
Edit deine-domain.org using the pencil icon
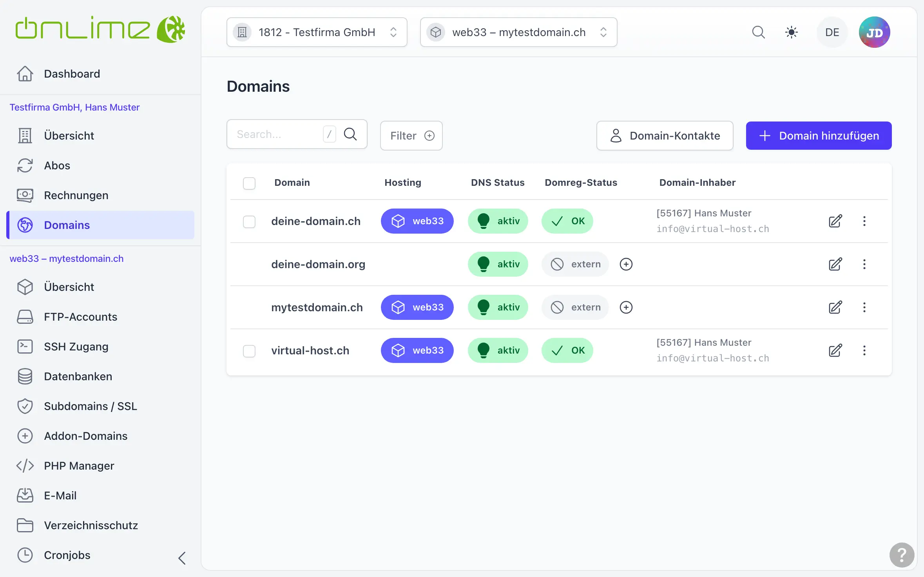click(x=835, y=264)
